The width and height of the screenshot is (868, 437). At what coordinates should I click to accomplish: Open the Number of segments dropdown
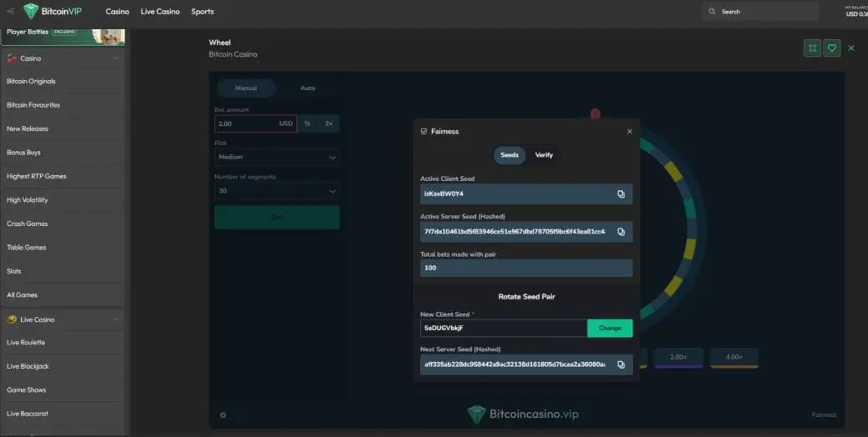(277, 191)
